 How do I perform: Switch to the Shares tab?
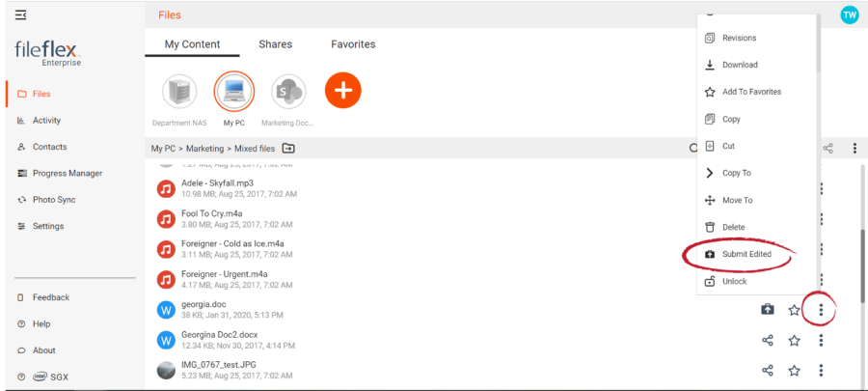pos(275,44)
